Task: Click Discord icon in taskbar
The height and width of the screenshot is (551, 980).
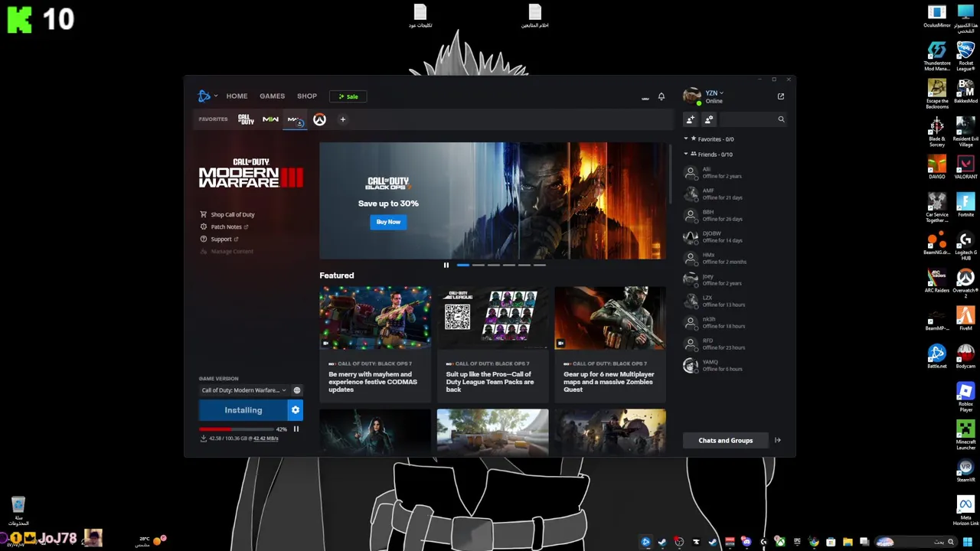Action: tap(746, 542)
